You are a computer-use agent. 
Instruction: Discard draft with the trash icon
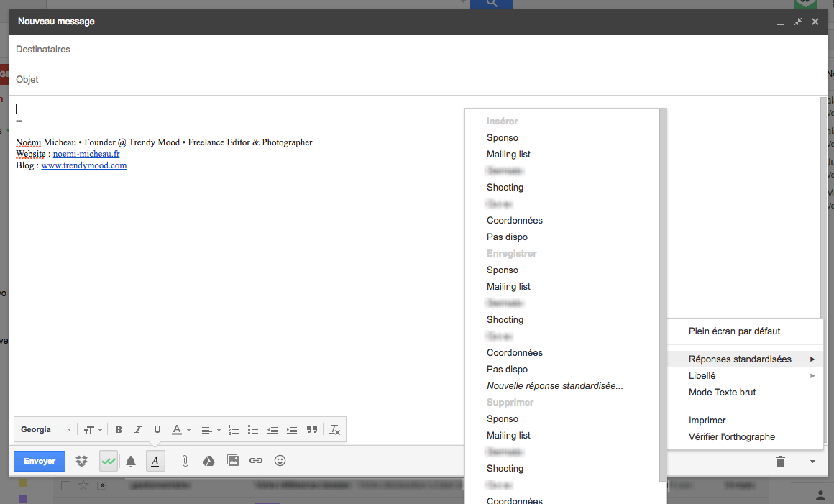781,462
